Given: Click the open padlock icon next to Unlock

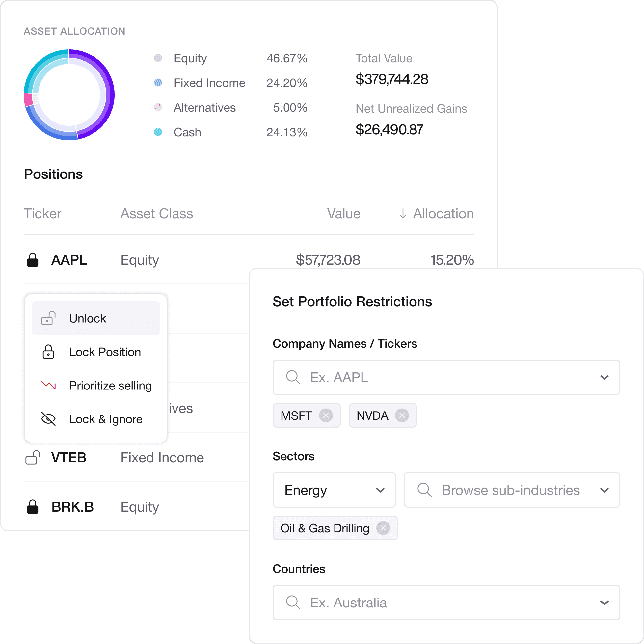Looking at the screenshot, I should [48, 318].
